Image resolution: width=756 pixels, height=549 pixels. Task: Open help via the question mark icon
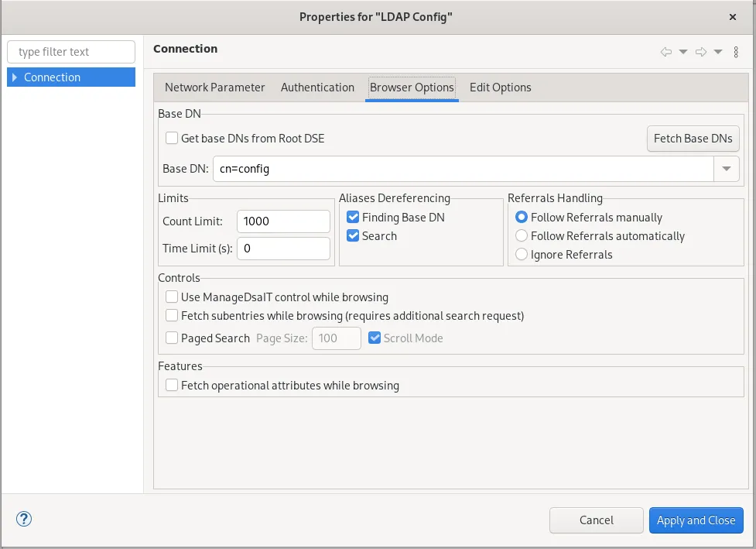click(x=23, y=519)
